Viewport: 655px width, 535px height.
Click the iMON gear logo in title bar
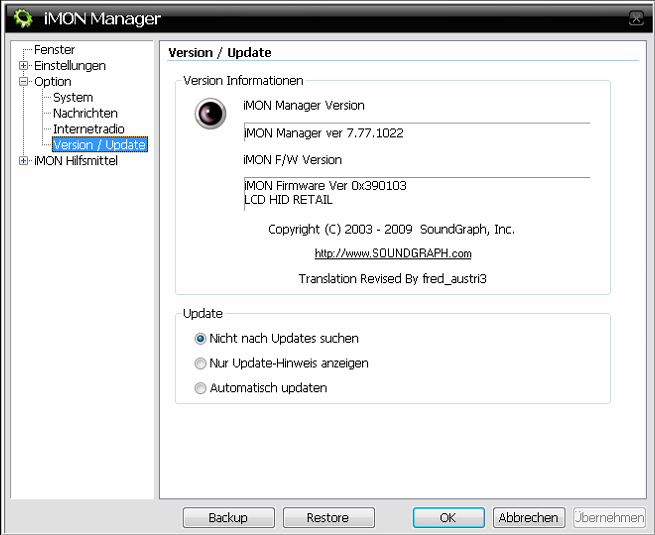[23, 19]
